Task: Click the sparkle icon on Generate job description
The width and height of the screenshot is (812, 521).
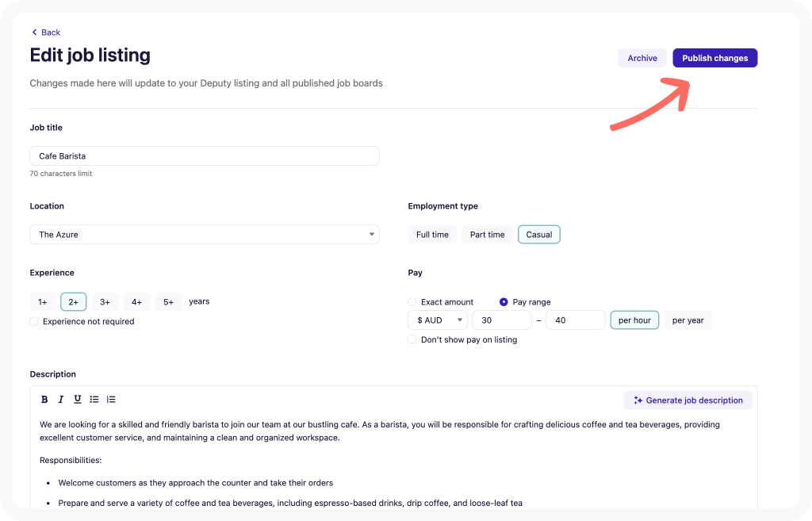Action: point(638,400)
